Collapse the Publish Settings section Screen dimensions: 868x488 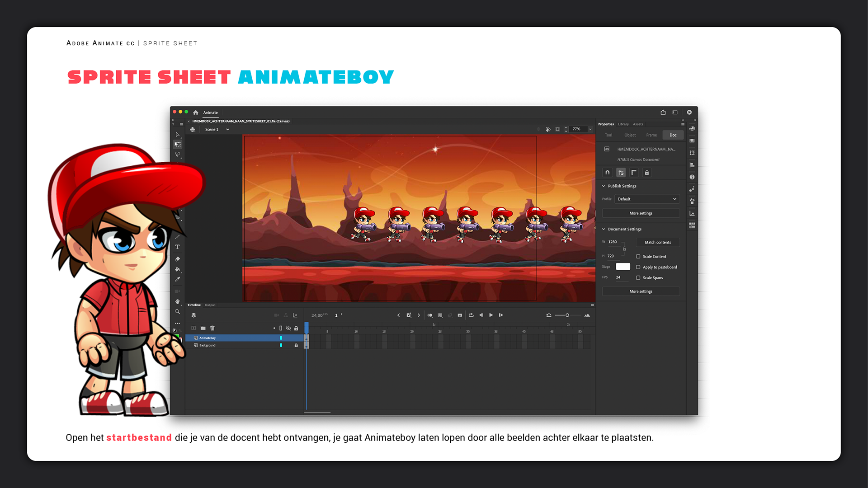coord(604,186)
